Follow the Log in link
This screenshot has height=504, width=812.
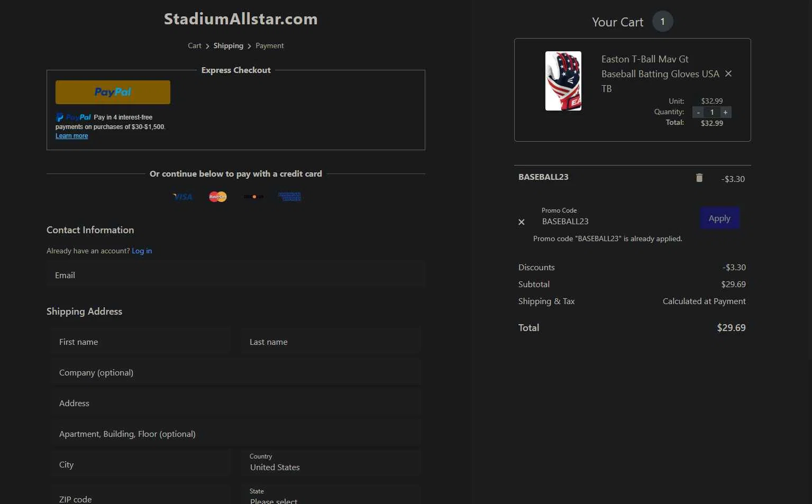142,251
